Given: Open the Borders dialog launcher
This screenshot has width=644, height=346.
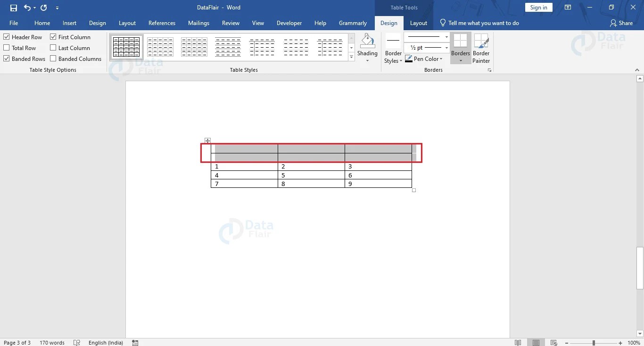Looking at the screenshot, I should [489, 69].
